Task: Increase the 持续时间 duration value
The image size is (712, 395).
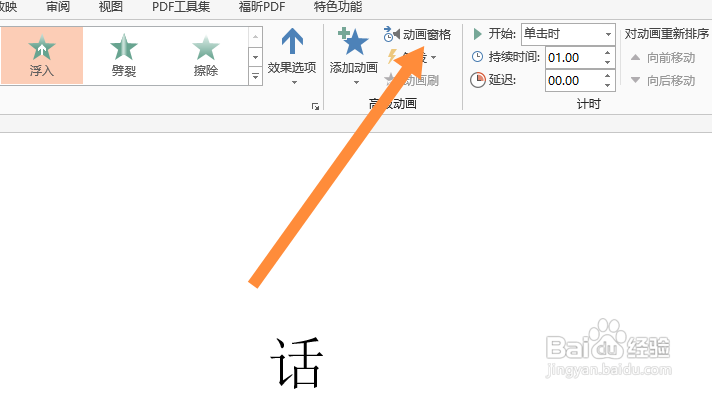Action: pyautogui.click(x=608, y=53)
